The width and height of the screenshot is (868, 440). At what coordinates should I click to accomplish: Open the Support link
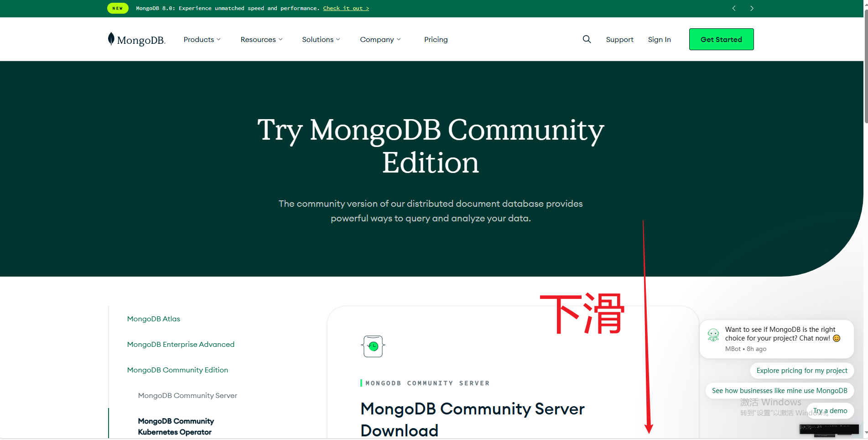(619, 39)
